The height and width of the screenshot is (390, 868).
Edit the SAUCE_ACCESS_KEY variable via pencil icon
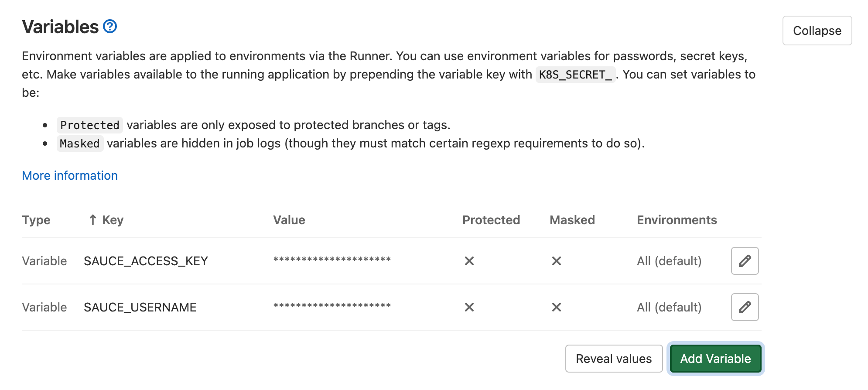pos(744,260)
